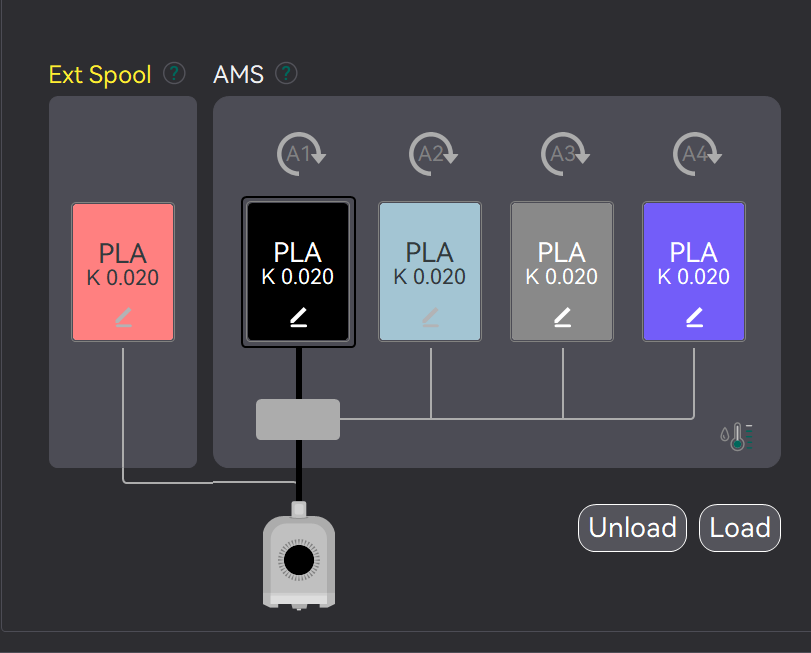Image resolution: width=811 pixels, height=653 pixels.
Task: Select the gray PLA slot A3
Action: coord(562,271)
